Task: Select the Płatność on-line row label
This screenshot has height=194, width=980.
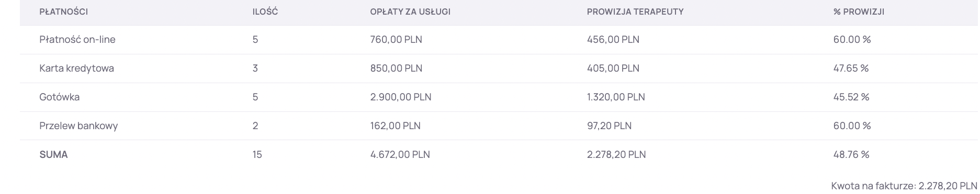Action: pos(77,39)
